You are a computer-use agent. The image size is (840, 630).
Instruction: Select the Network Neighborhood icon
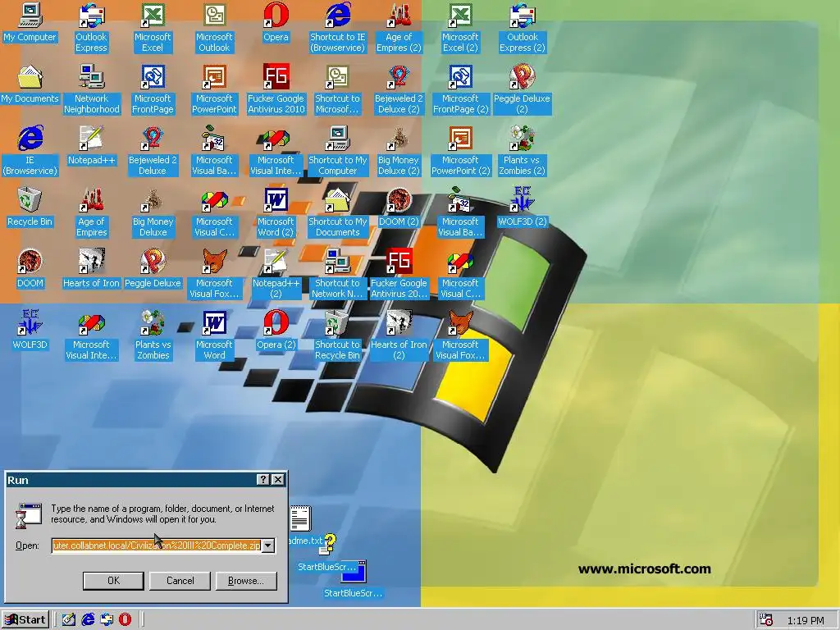pyautogui.click(x=91, y=89)
